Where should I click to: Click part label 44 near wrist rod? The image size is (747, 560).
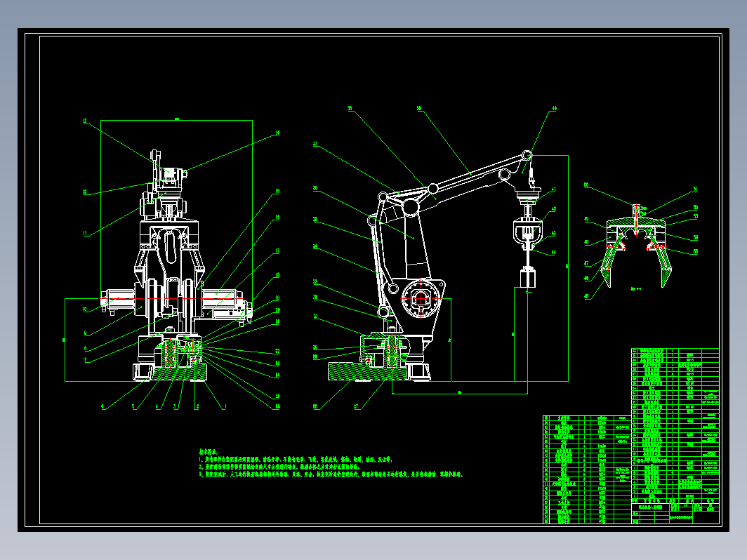point(553,253)
